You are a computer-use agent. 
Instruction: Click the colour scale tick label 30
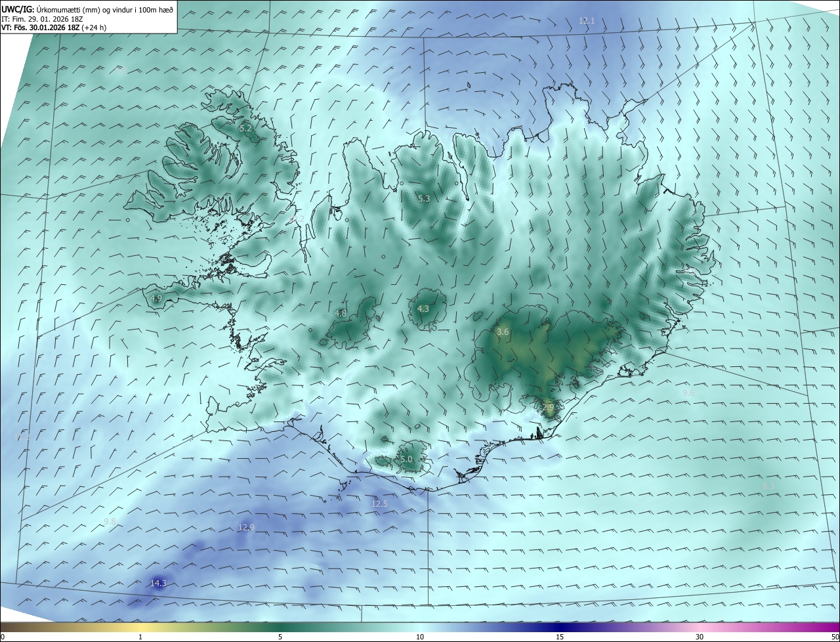pos(700,637)
